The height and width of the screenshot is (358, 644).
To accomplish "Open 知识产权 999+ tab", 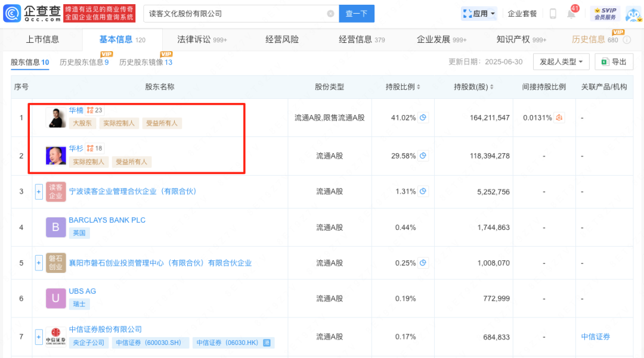I will (x=522, y=40).
